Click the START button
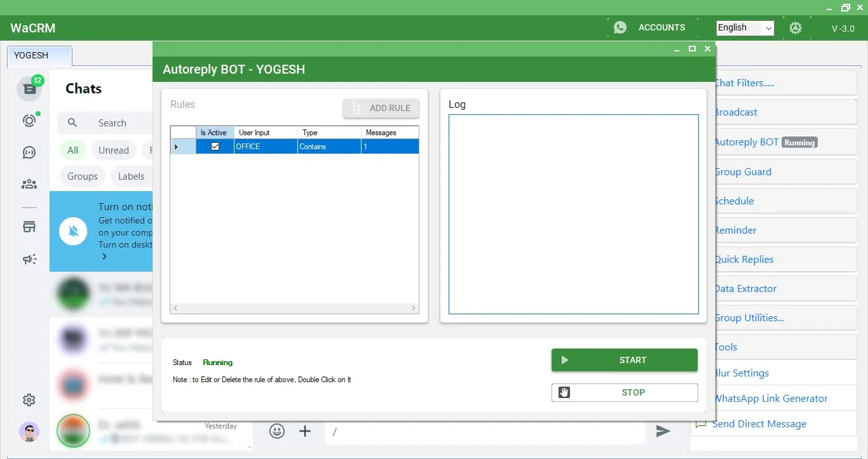 coord(625,360)
